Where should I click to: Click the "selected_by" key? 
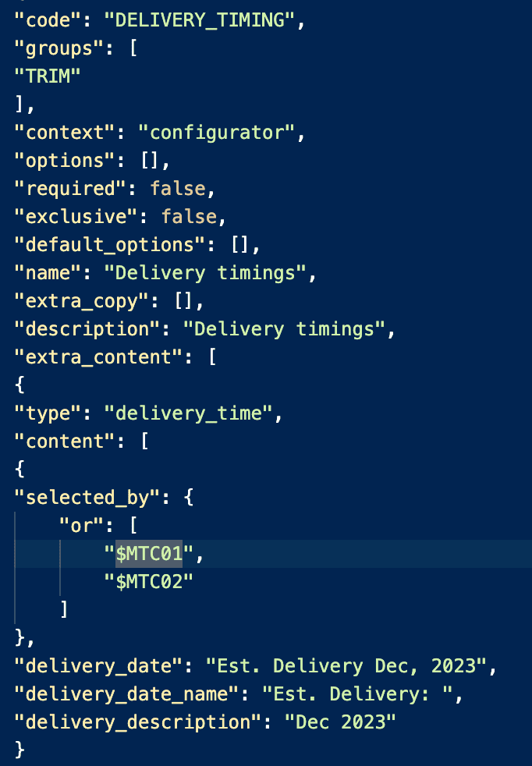pyautogui.click(x=87, y=498)
